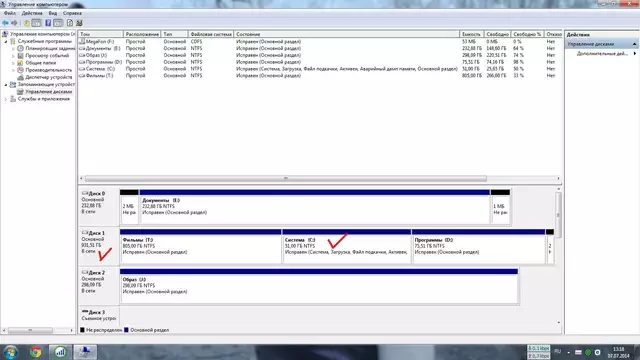
Task: Expand Дополнительные действия submenu arrow
Action: coord(635,53)
